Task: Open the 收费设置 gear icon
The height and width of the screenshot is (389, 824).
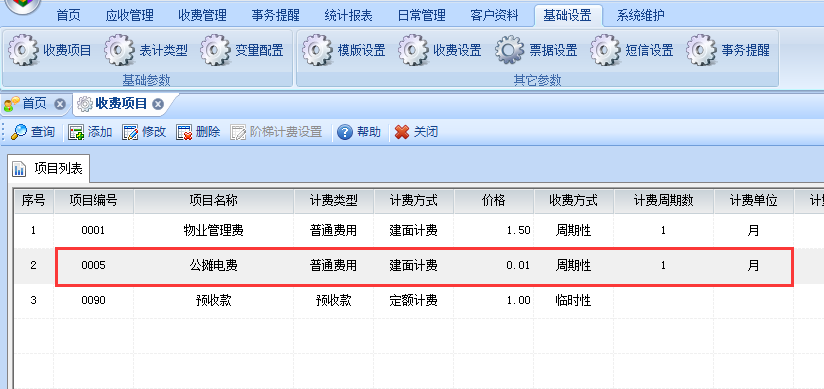Action: coord(414,50)
